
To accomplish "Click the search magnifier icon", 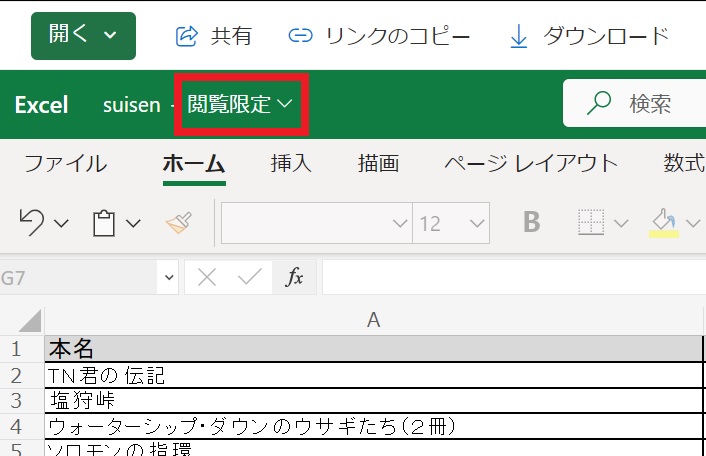I will [x=599, y=103].
